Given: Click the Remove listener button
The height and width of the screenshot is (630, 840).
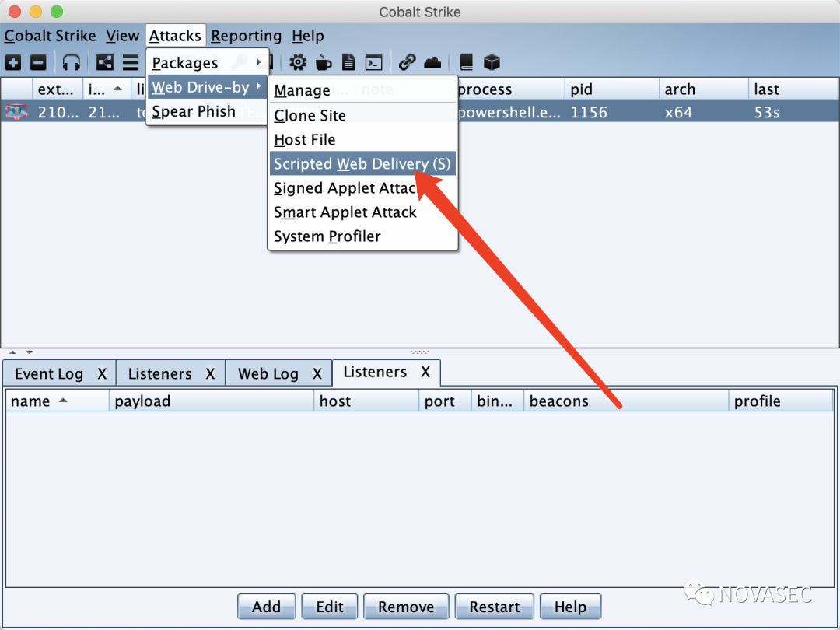Looking at the screenshot, I should point(406,607).
